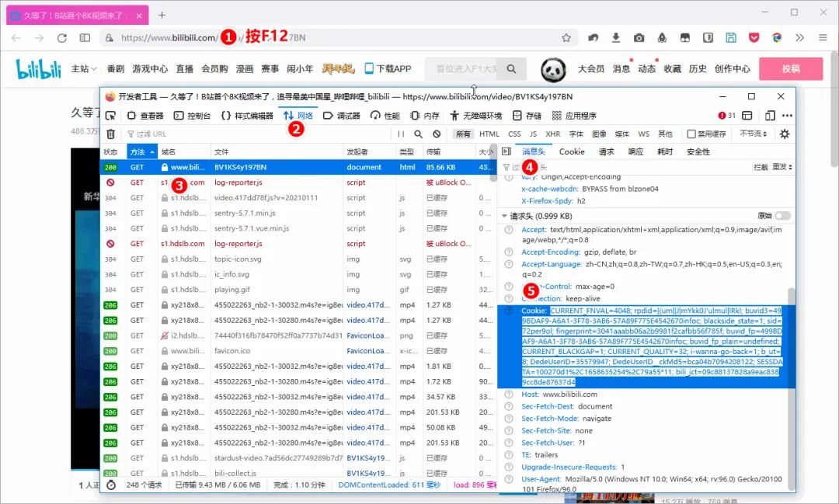
Task: Sort by the 方法 column header
Action: (142, 152)
